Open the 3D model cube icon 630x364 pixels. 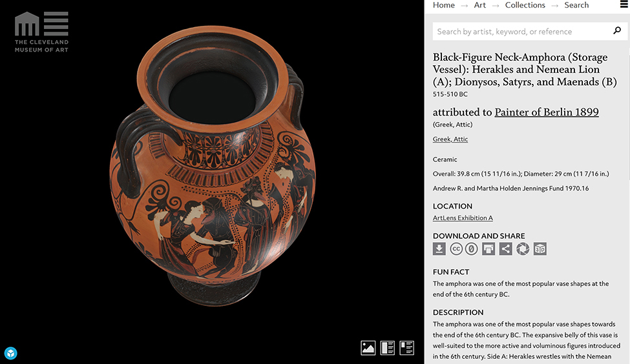click(540, 249)
